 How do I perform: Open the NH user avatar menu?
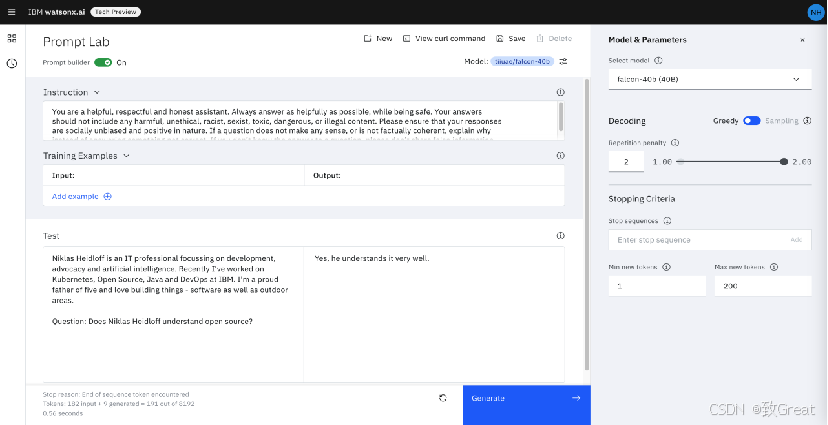point(815,12)
